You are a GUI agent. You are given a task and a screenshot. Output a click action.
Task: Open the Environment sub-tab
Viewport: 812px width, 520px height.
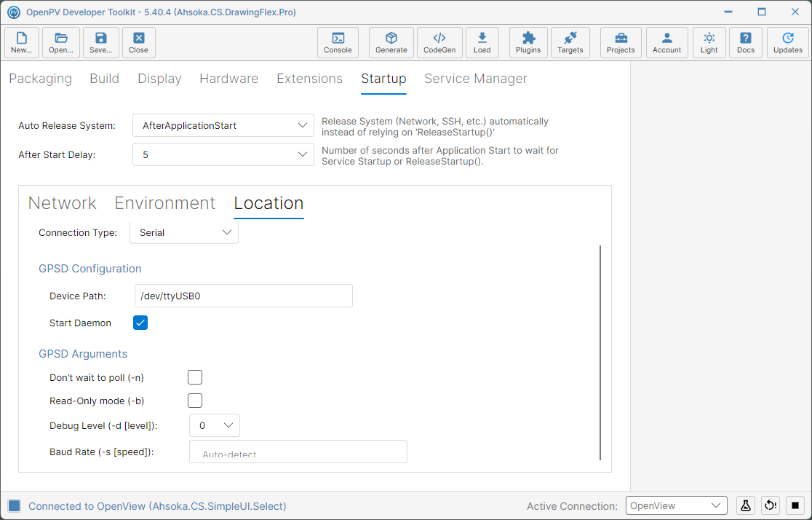(164, 203)
